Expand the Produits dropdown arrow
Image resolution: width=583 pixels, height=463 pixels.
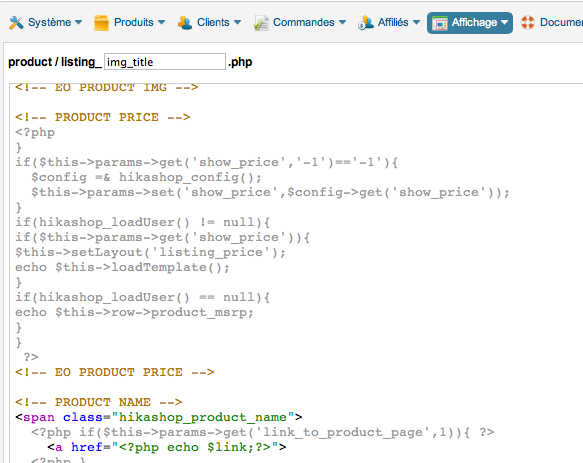point(161,22)
